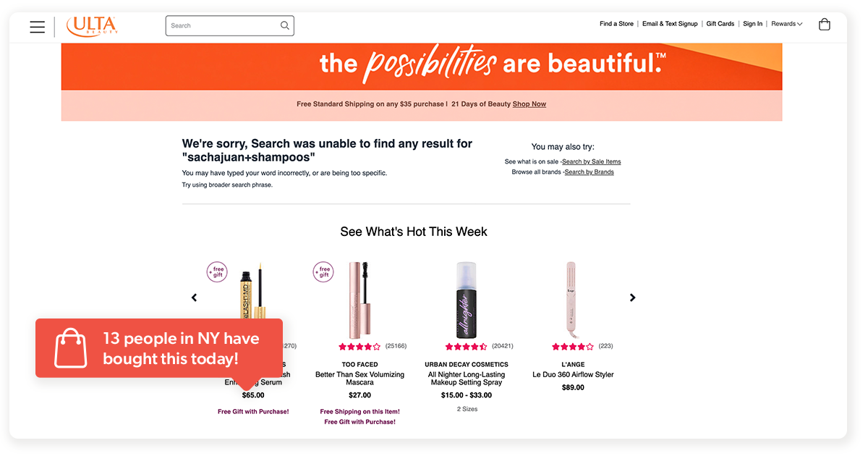Click the Shop Now link
This screenshot has height=464, width=868.
coord(529,104)
